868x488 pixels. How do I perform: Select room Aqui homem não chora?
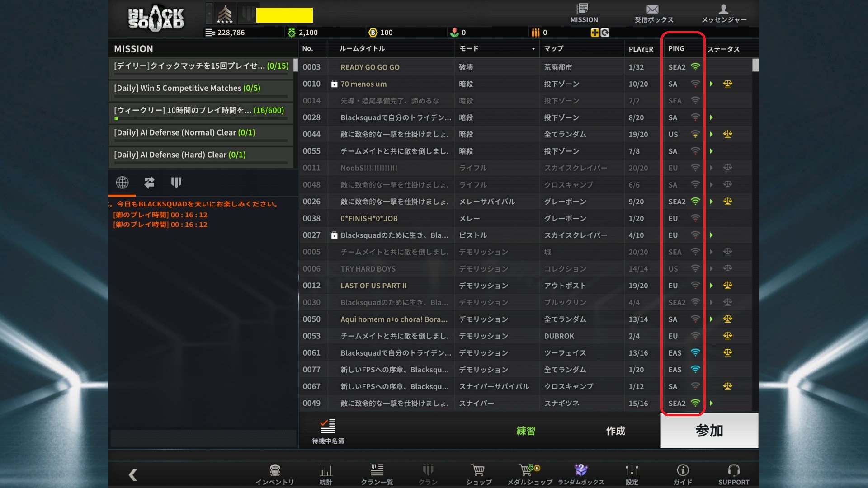pos(525,319)
